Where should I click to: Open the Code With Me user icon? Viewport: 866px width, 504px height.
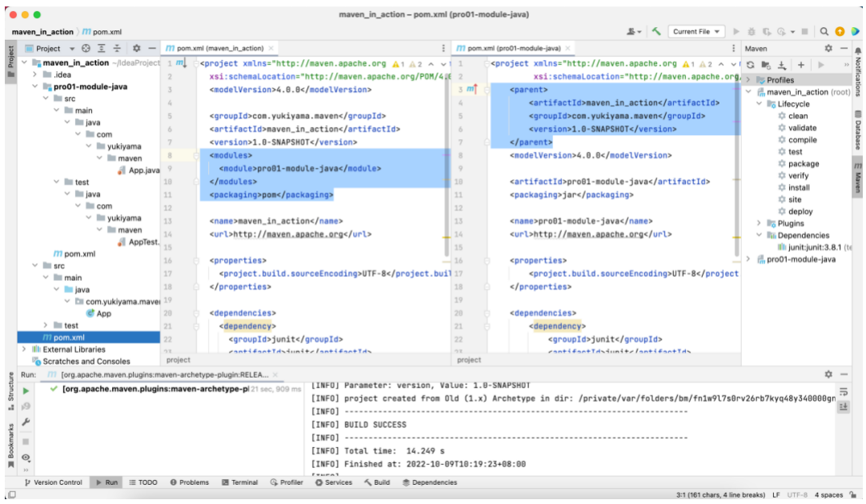[633, 31]
